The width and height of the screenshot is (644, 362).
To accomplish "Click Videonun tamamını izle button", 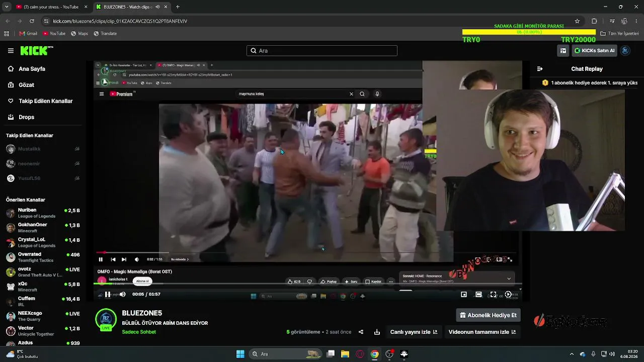I will click(482, 332).
